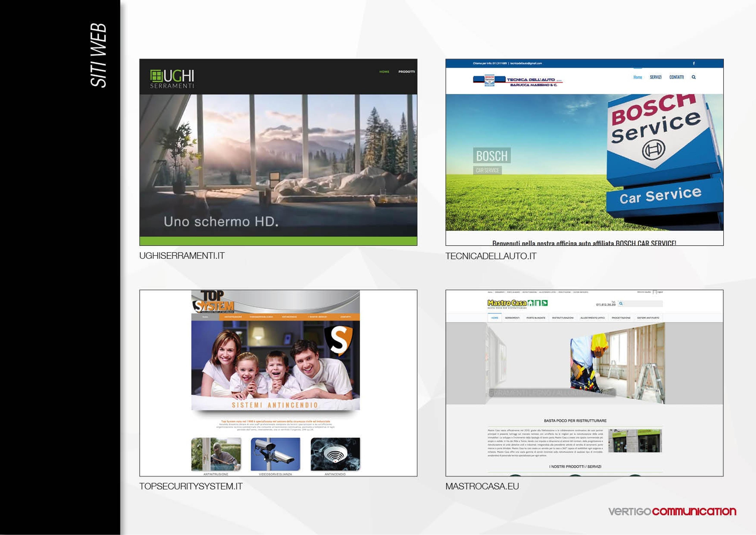Open VIDEOSORVEGLIANZA in Top System orange menu
The image size is (756, 535).
(x=261, y=317)
